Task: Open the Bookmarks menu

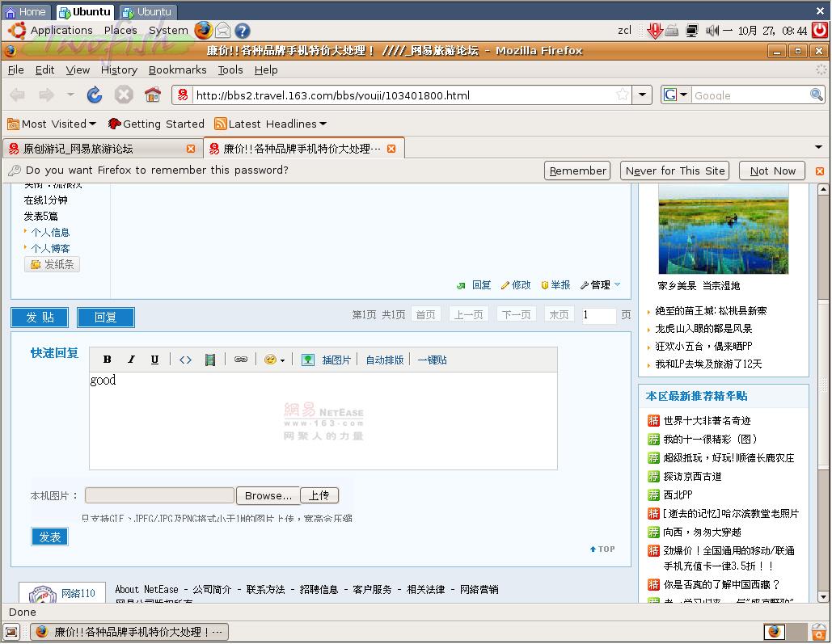Action: click(177, 69)
